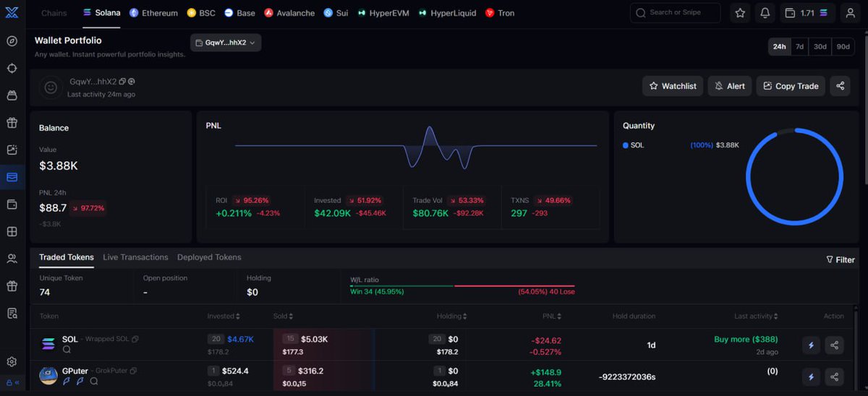Screen dimensions: 868x396
Task: Open the people referral icon in the sidebar
Action: (12, 259)
